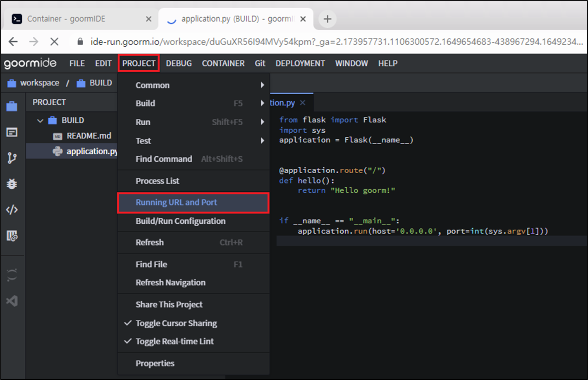Open the CONTAINER menu
The height and width of the screenshot is (380, 588).
click(223, 63)
